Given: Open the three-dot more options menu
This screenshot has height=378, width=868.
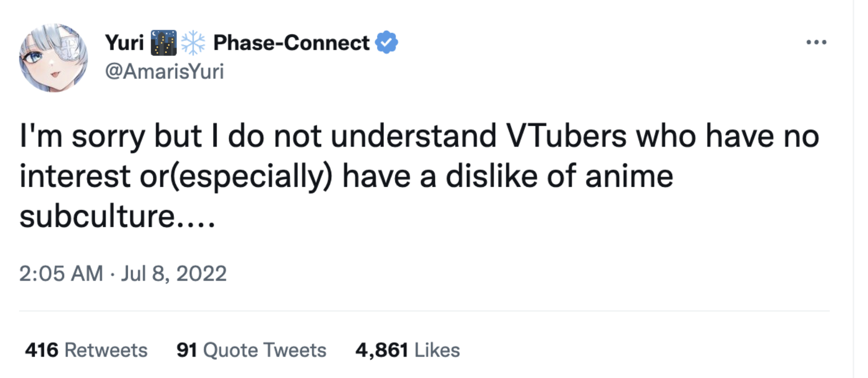Looking at the screenshot, I should point(816,43).
